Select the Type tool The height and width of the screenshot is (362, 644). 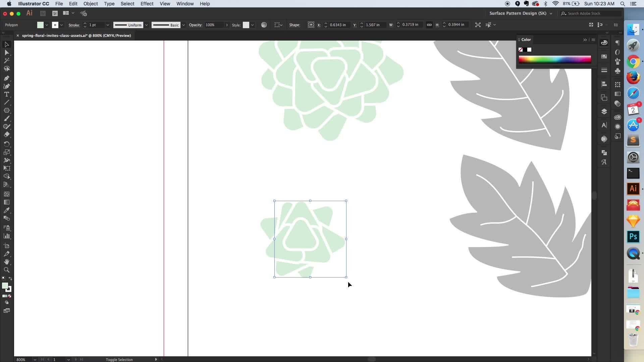coord(6,95)
